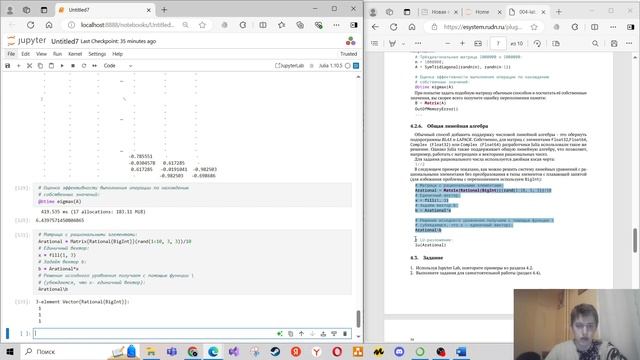Select the @time eigmax(A) code cell
Screen dimensions: 640x360
192,195
